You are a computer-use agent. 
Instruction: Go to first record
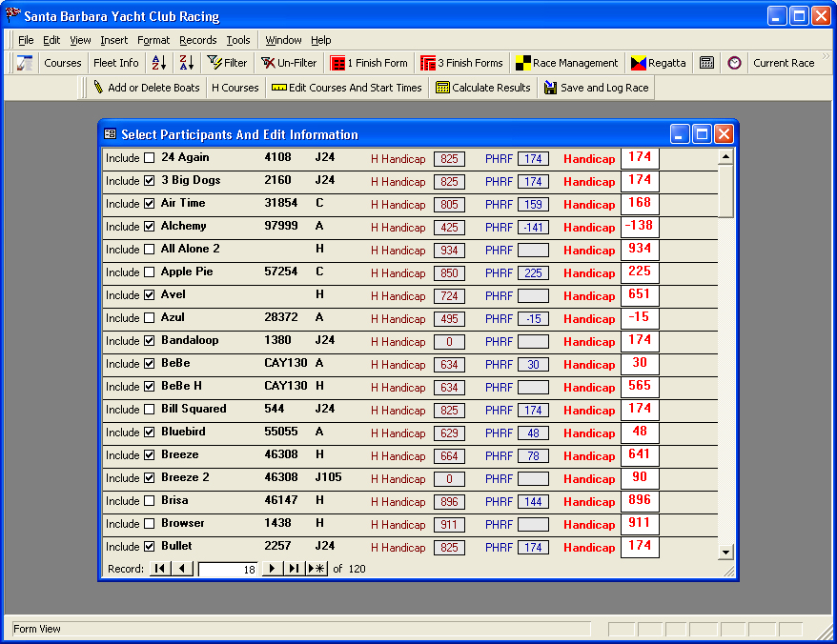click(159, 569)
